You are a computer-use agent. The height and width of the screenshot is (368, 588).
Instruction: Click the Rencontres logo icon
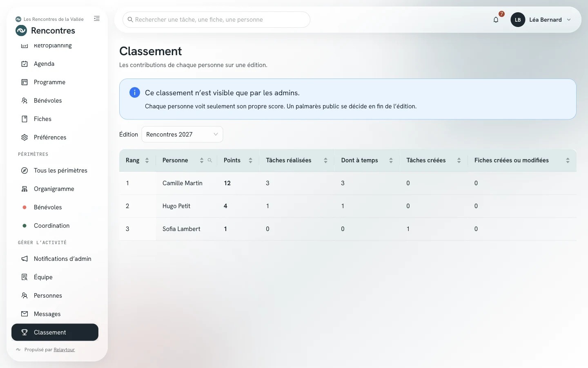pos(21,31)
